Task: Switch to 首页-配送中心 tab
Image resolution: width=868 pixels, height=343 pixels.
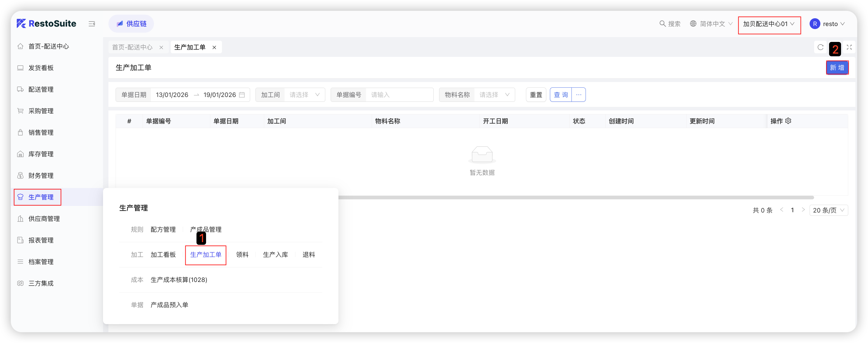Action: (132, 48)
